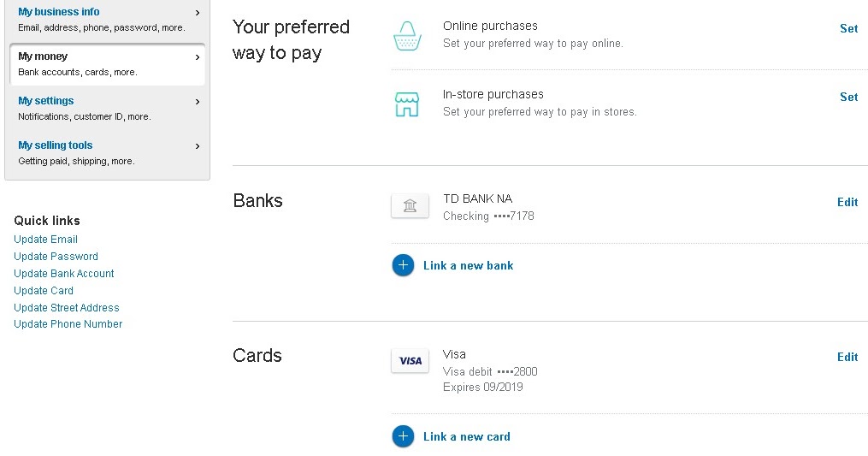
Task: Open the Update Password quick link
Action: (56, 257)
